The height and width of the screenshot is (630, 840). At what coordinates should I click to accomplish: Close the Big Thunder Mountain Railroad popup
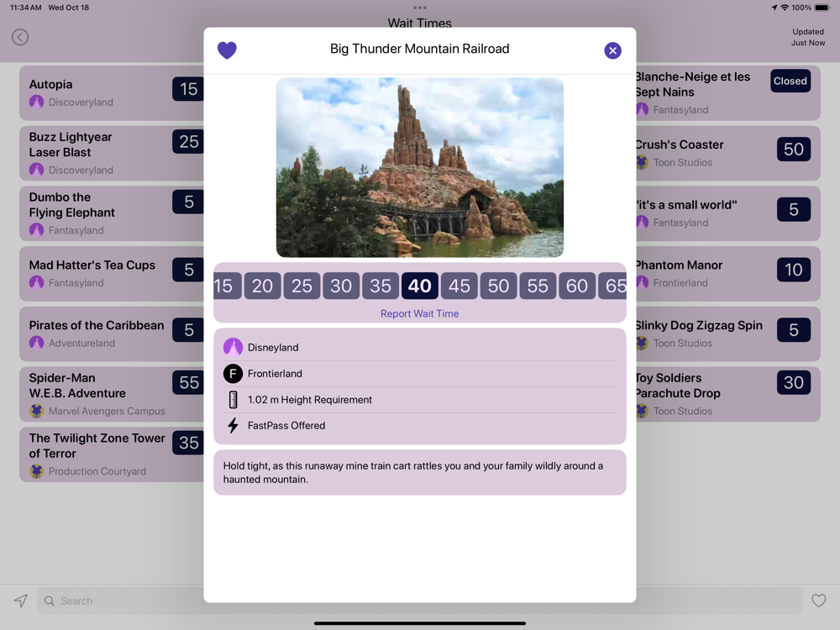612,50
